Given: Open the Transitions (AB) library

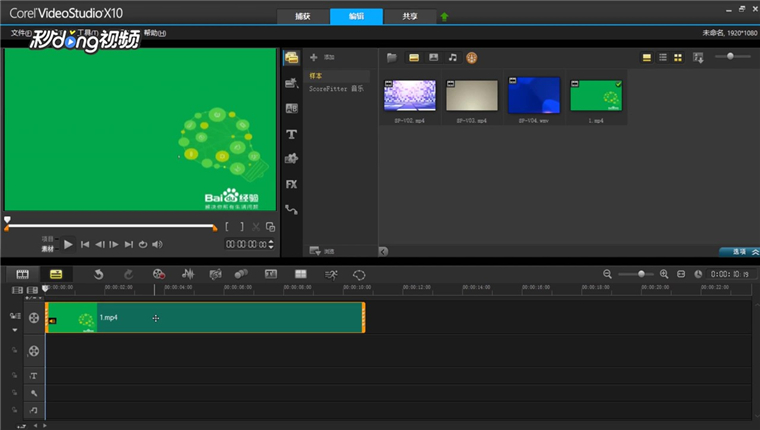Looking at the screenshot, I should [291, 108].
